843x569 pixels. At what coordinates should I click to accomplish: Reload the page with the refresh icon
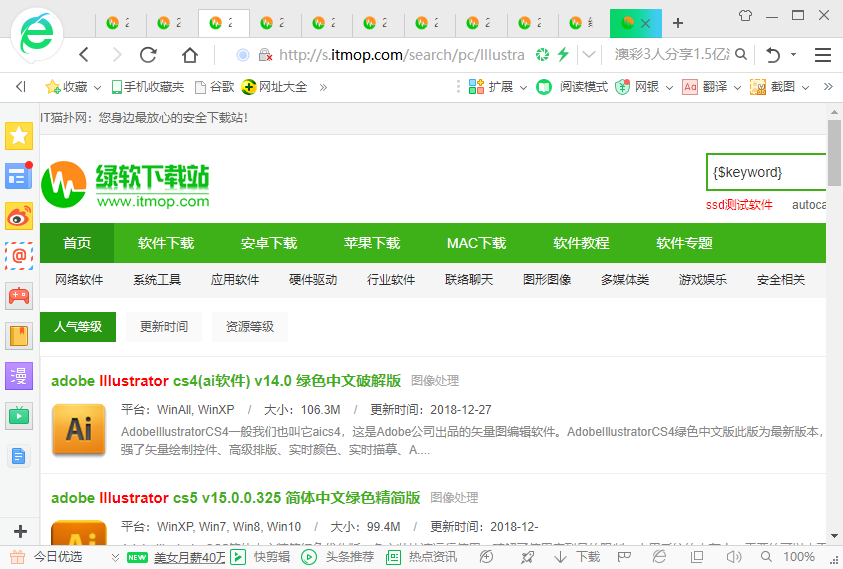[x=148, y=54]
